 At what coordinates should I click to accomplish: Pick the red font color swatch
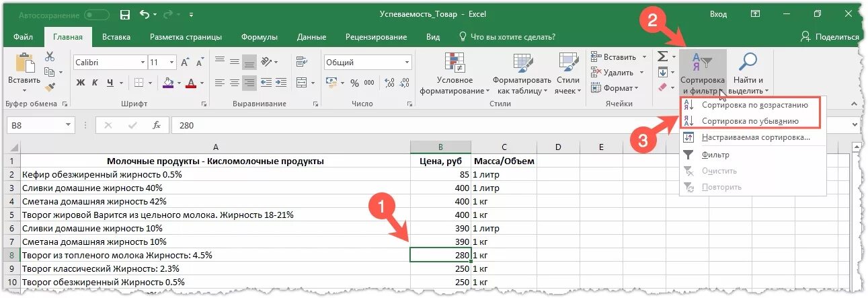(x=191, y=83)
